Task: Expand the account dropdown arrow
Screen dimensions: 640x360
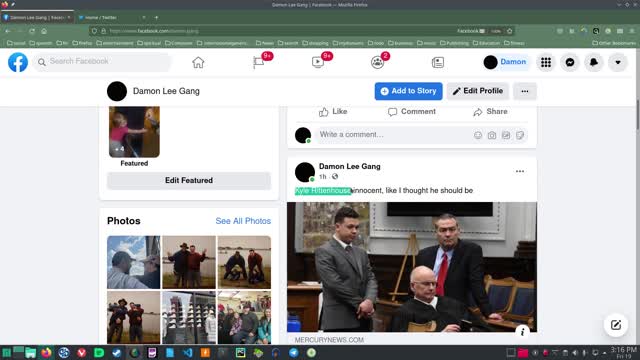Action: [x=618, y=62]
